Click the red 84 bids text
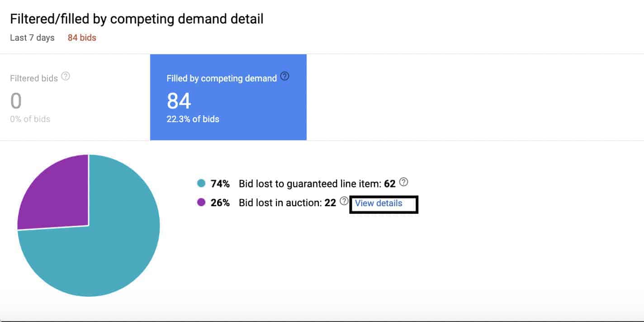644x322 pixels. pos(82,38)
